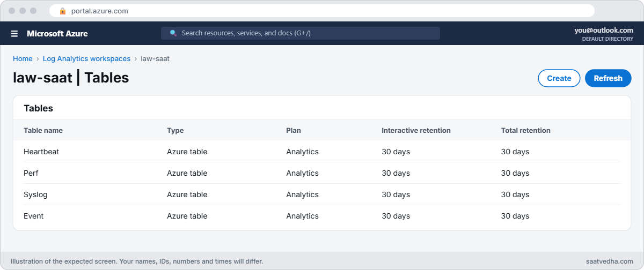Click the Table name column header

pos(43,130)
